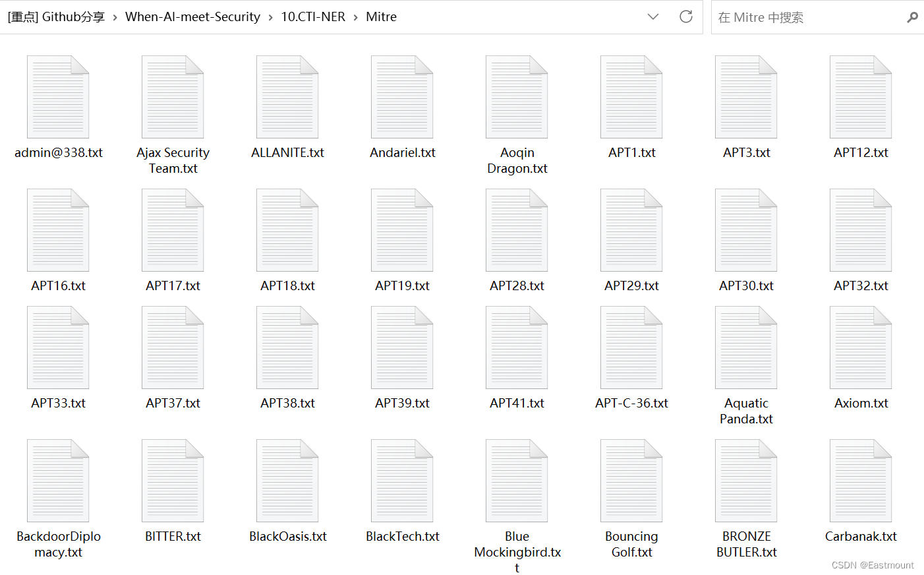924x575 pixels.
Task: Select the BlackOasis.txt file icon
Action: coord(287,481)
